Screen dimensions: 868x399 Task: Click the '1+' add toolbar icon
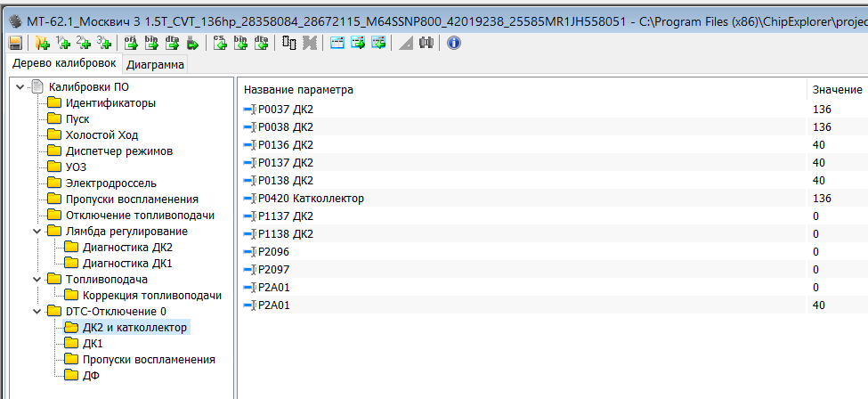[x=62, y=43]
